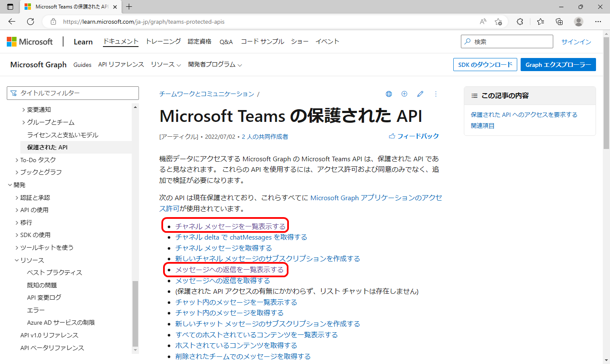The image size is (610, 364).
Task: Reload the page with the refresh icon
Action: tap(30, 22)
